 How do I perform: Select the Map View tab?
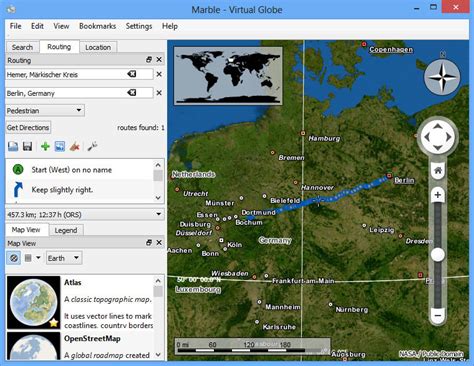tap(26, 230)
